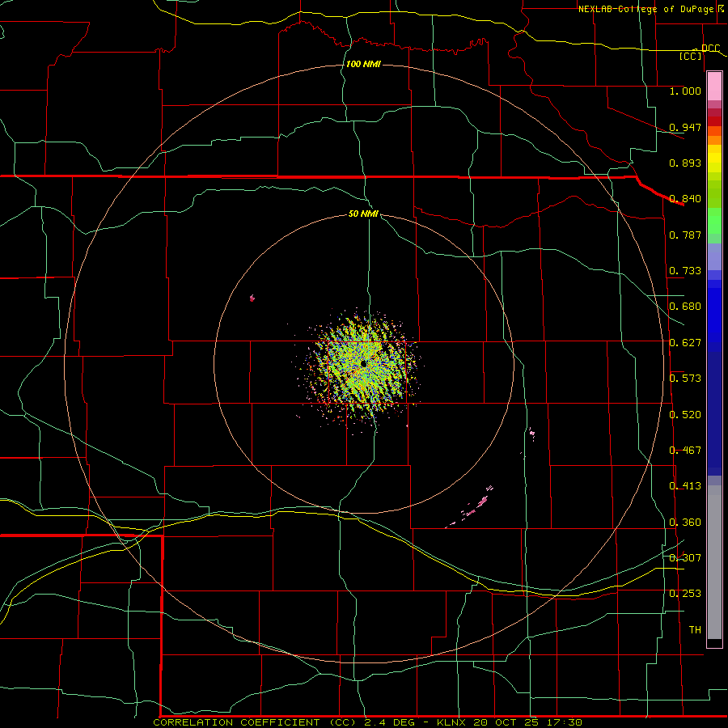Click the [CC] legend title
This screenshot has width=728, height=728.
point(691,56)
